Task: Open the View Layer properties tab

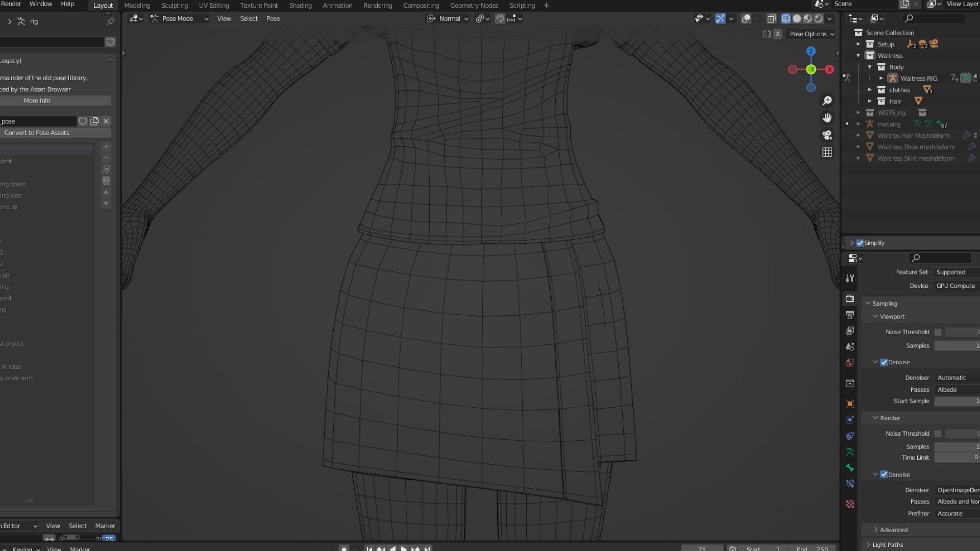Action: tap(850, 331)
